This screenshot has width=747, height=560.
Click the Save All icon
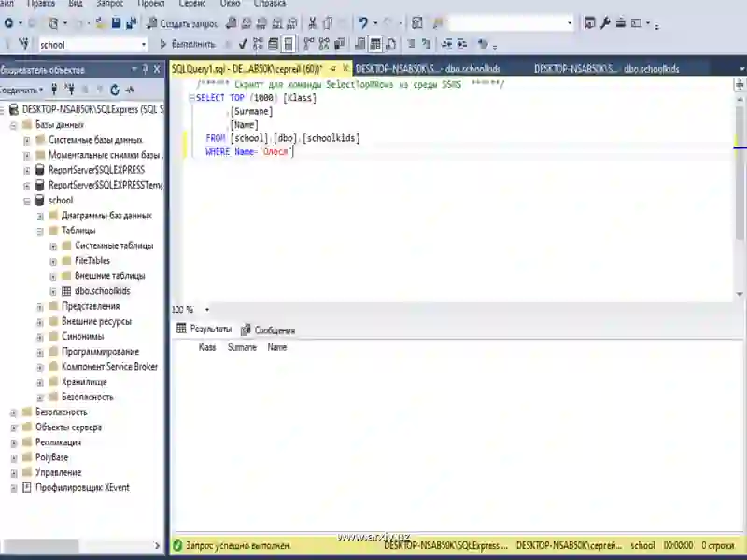[131, 22]
